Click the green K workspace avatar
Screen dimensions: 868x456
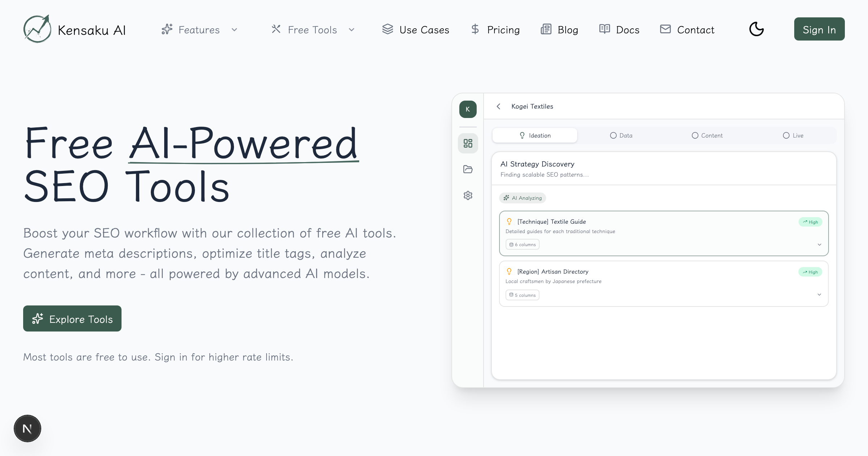(x=468, y=109)
